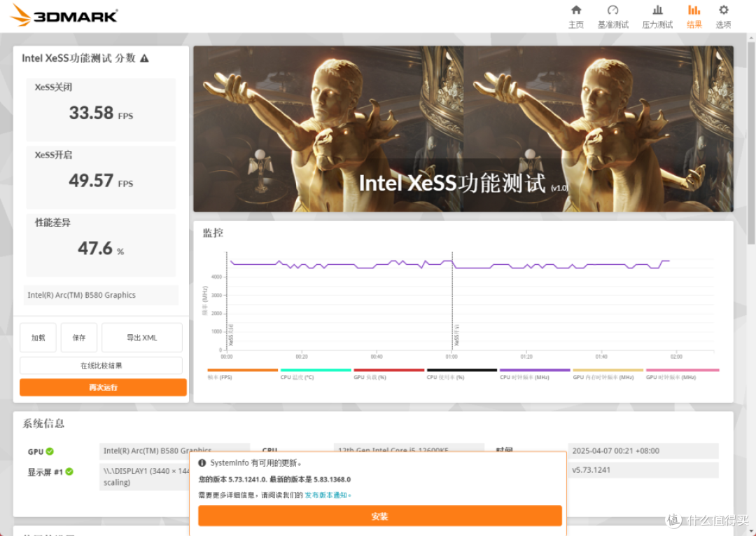The width and height of the screenshot is (756, 536).
Task: Click the orange 再次运行 run again button
Action: [x=103, y=387]
